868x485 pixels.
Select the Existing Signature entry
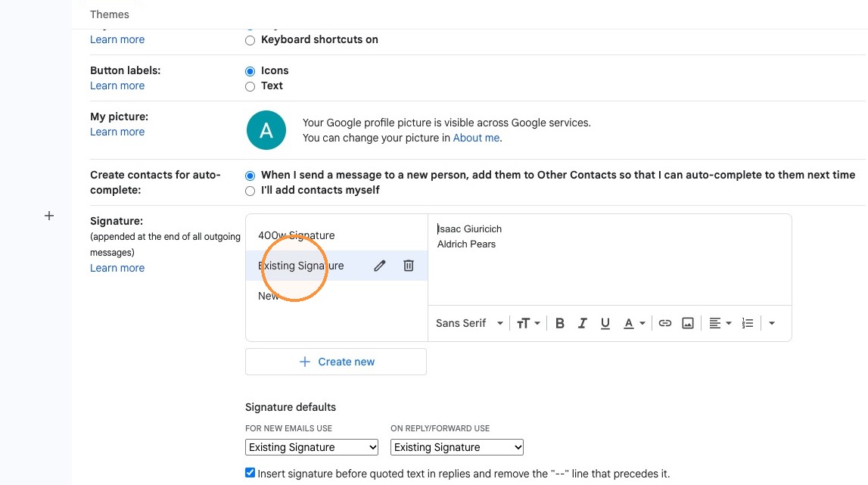click(337, 266)
